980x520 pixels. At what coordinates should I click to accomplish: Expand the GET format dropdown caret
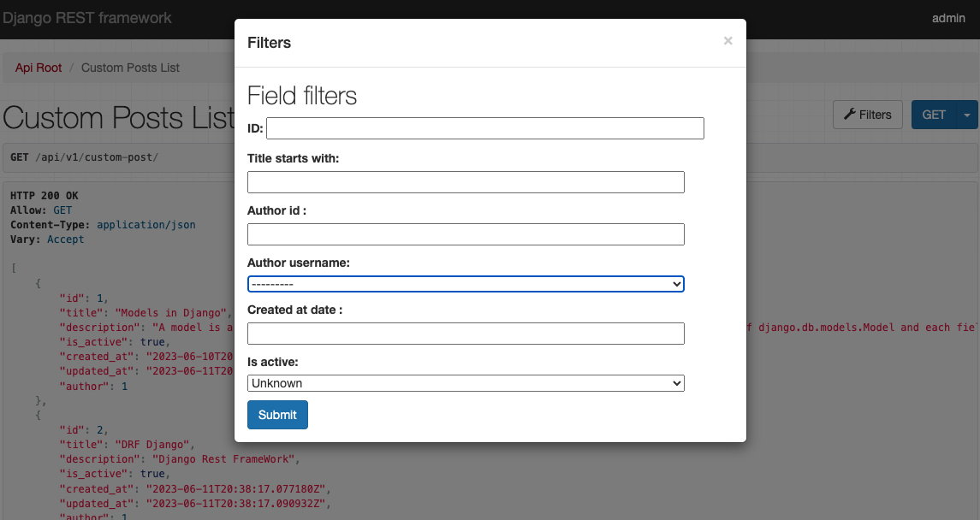pyautogui.click(x=967, y=115)
